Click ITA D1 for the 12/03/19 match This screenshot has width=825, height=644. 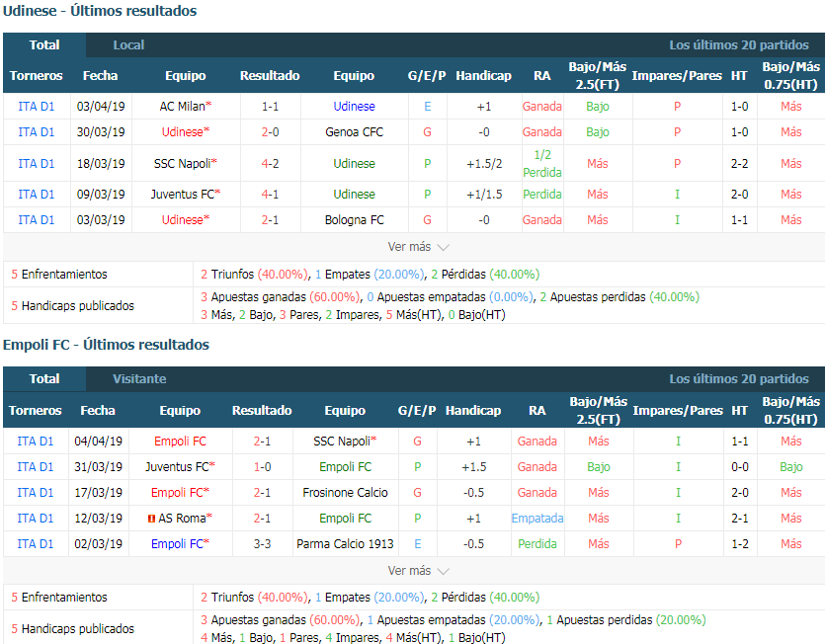click(x=36, y=519)
